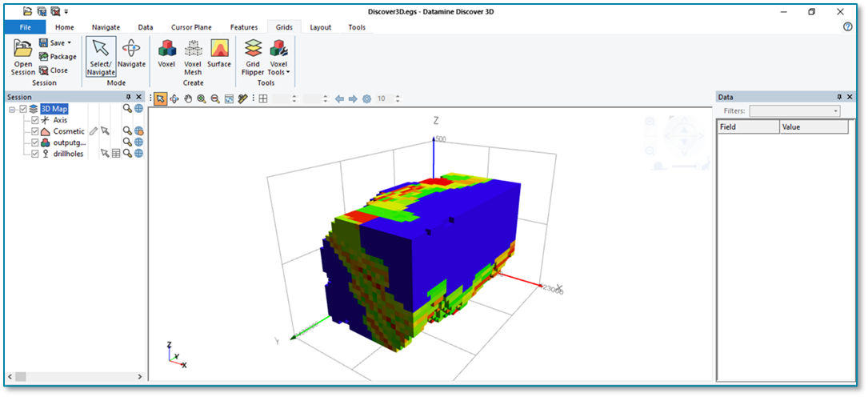Select the Zoom In tool

click(x=202, y=98)
